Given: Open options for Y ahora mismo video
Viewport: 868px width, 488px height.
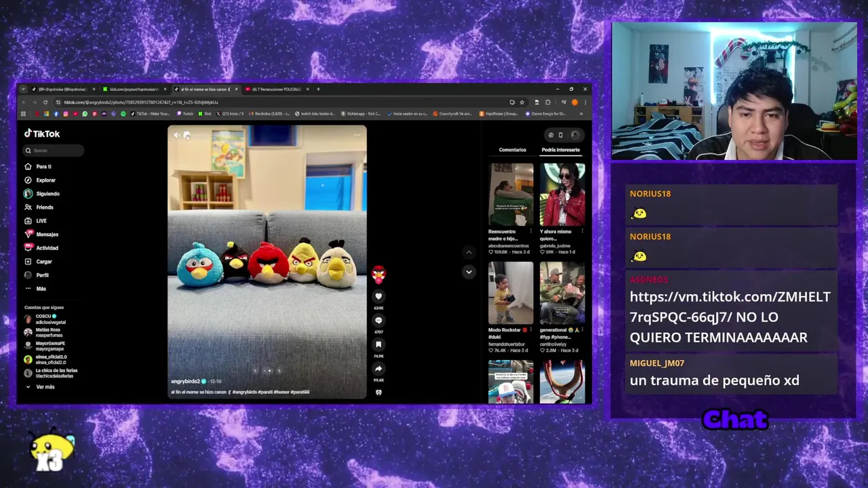Looking at the screenshot, I should click(583, 232).
